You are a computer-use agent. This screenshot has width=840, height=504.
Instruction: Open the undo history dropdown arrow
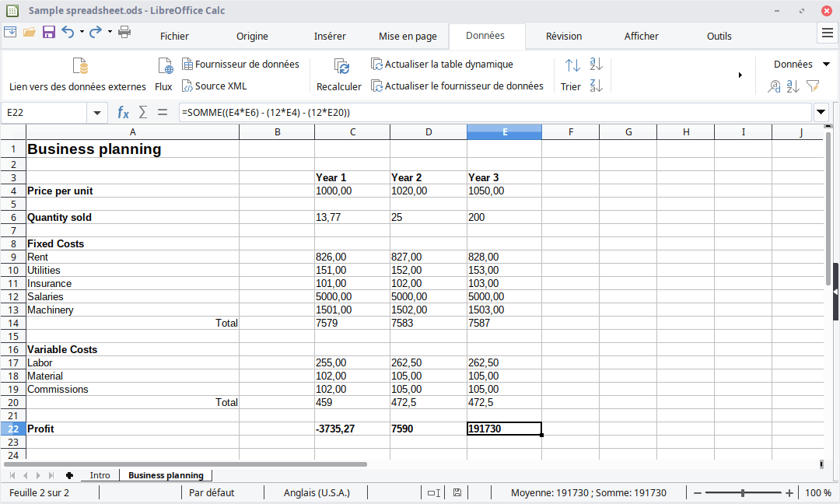click(82, 32)
